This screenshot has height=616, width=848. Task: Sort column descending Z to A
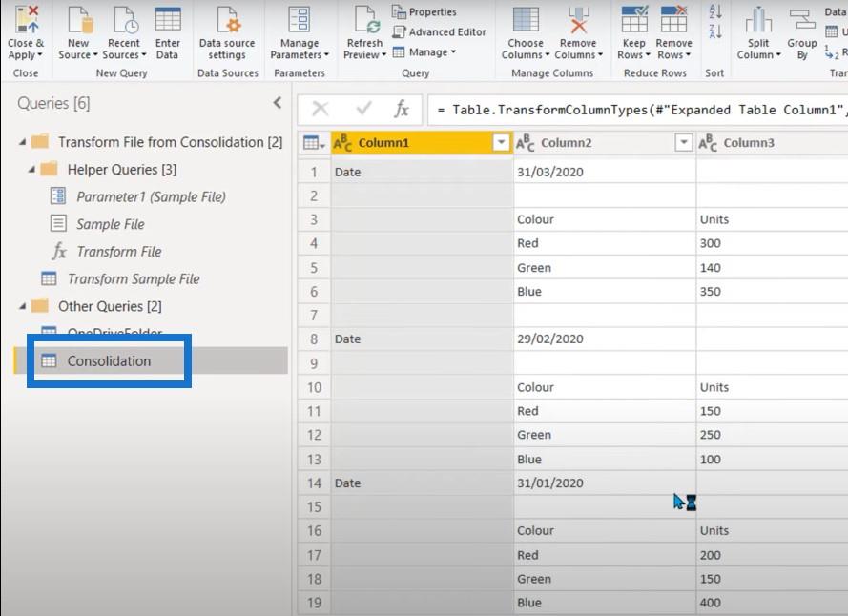(x=715, y=31)
